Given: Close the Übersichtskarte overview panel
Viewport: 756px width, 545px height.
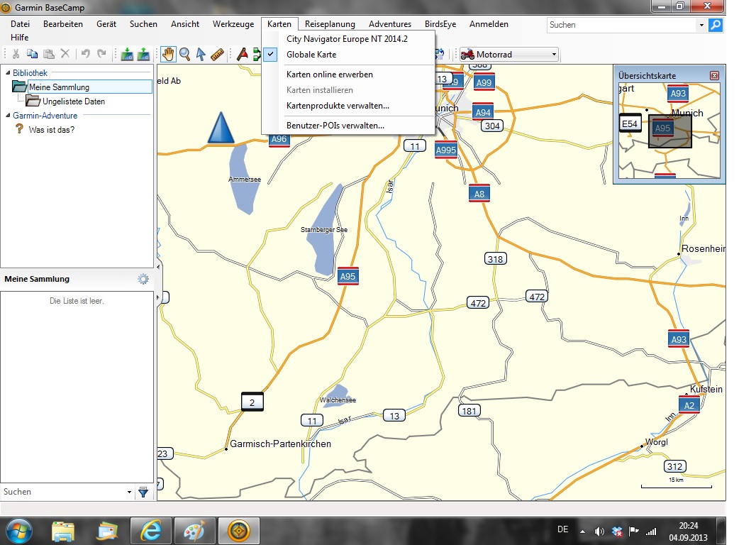Looking at the screenshot, I should coord(714,75).
